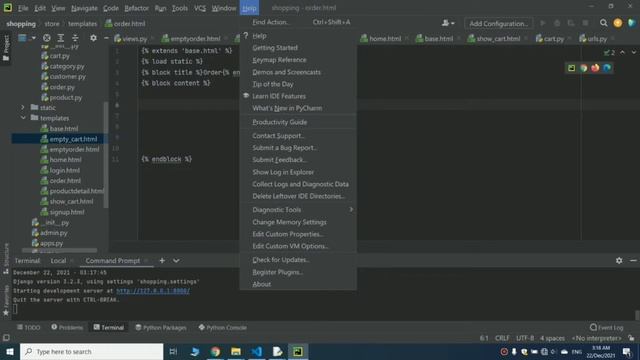Switch to Command Prompt terminal tab
The height and width of the screenshot is (360, 640).
pos(113,261)
